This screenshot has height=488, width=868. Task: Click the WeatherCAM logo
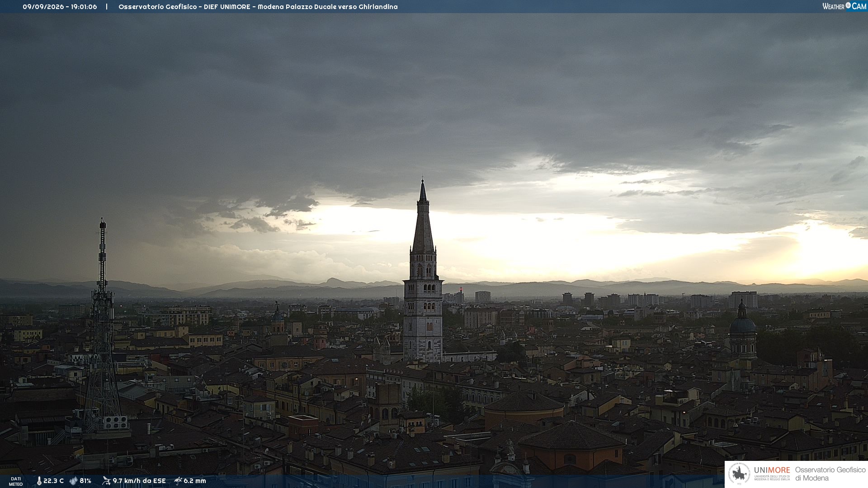click(x=844, y=6)
